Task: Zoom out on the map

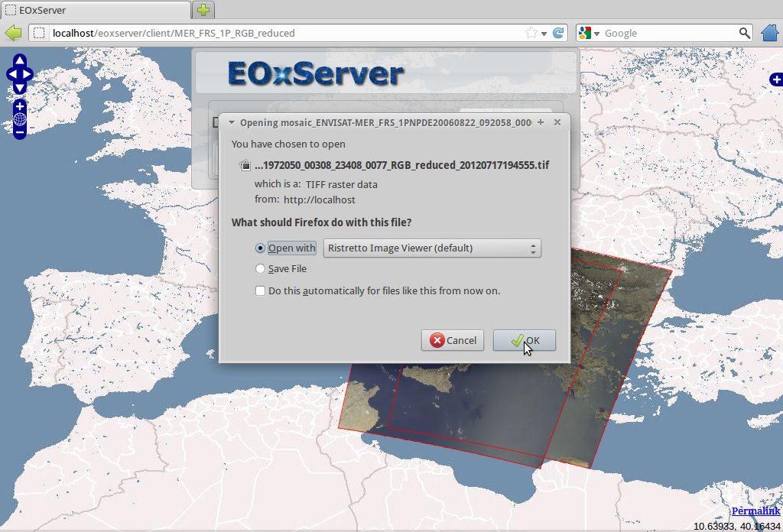Action: (x=20, y=133)
